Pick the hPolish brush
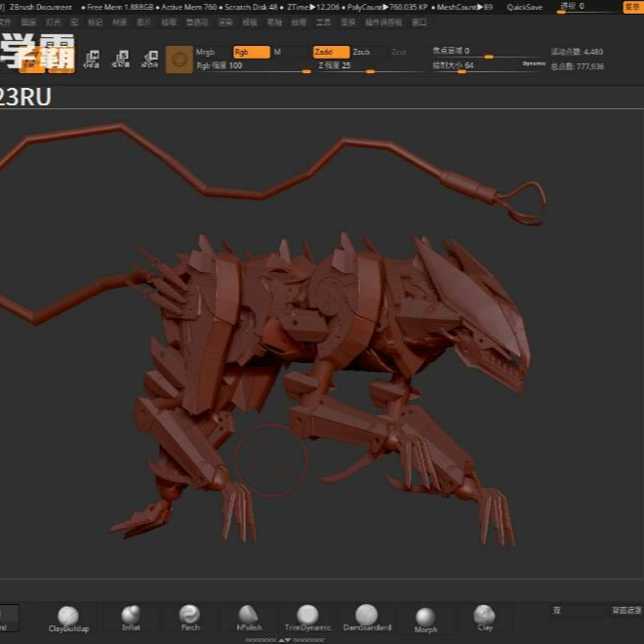 249,615
